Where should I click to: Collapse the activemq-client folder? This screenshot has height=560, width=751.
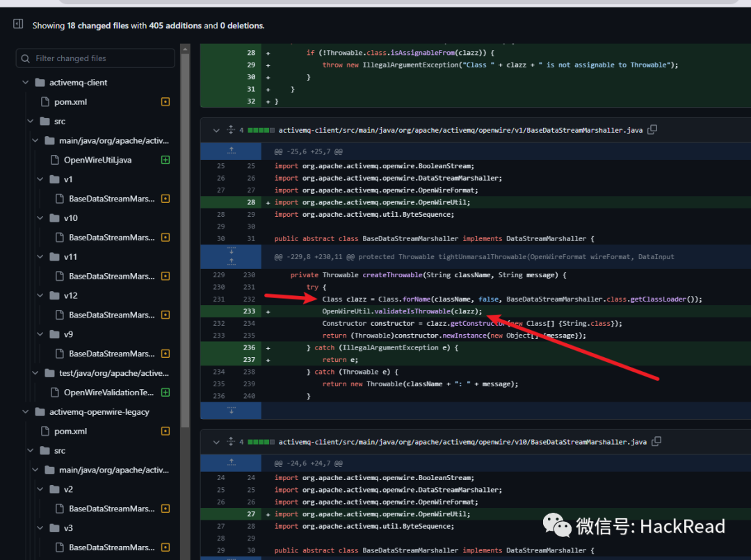26,82
